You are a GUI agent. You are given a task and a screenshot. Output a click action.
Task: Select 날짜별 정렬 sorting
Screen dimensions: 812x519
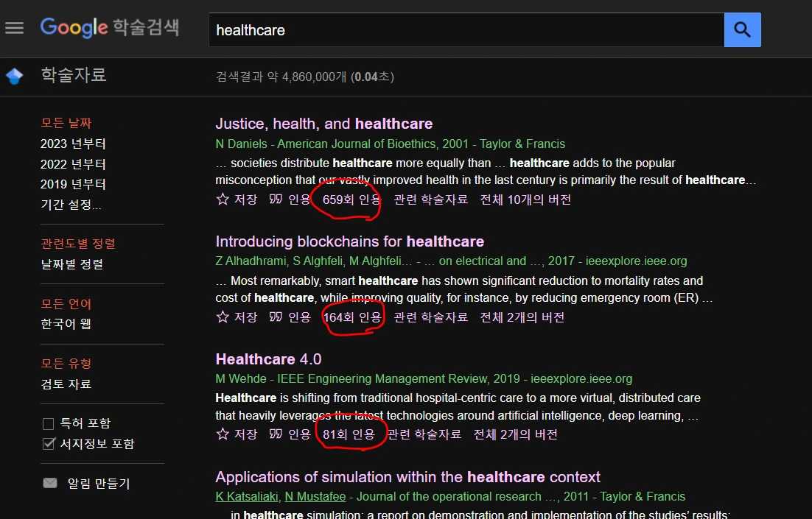72,264
